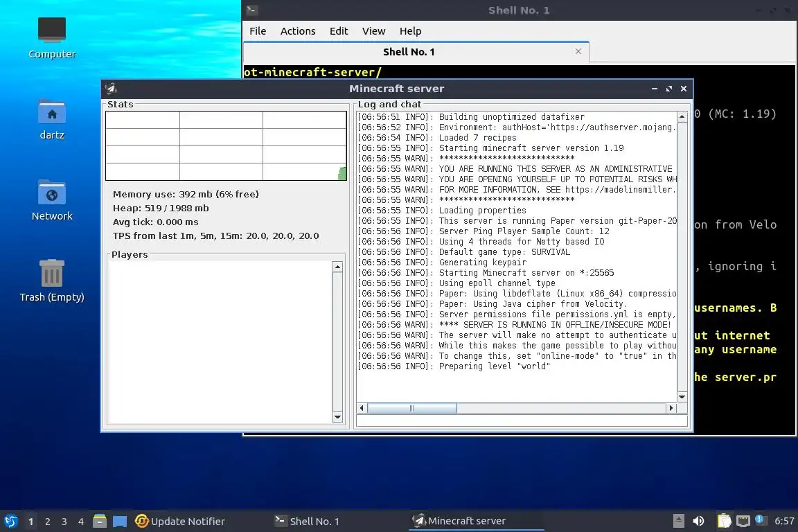This screenshot has width=798, height=532.
Task: Focus the server command input field
Action: point(522,421)
